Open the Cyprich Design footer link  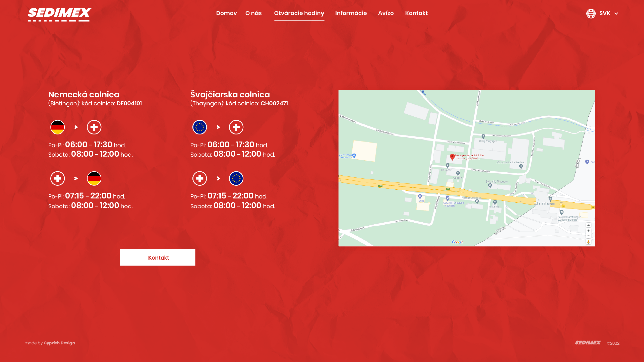(59, 343)
